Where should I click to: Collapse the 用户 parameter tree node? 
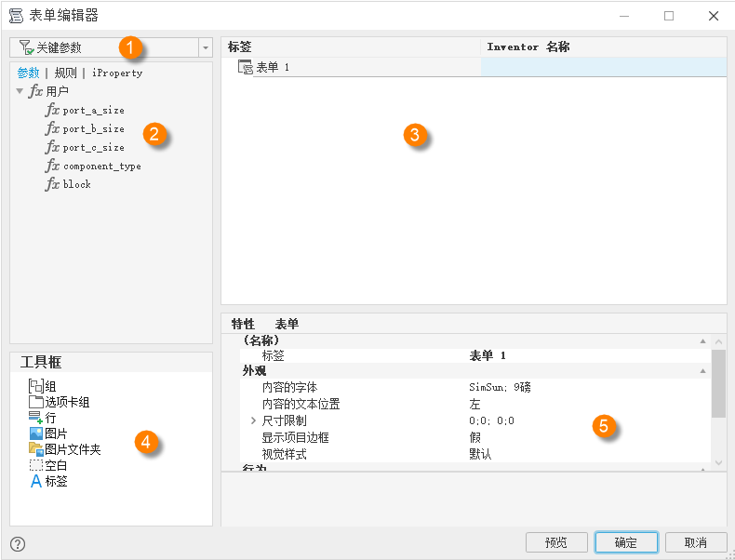point(20,91)
